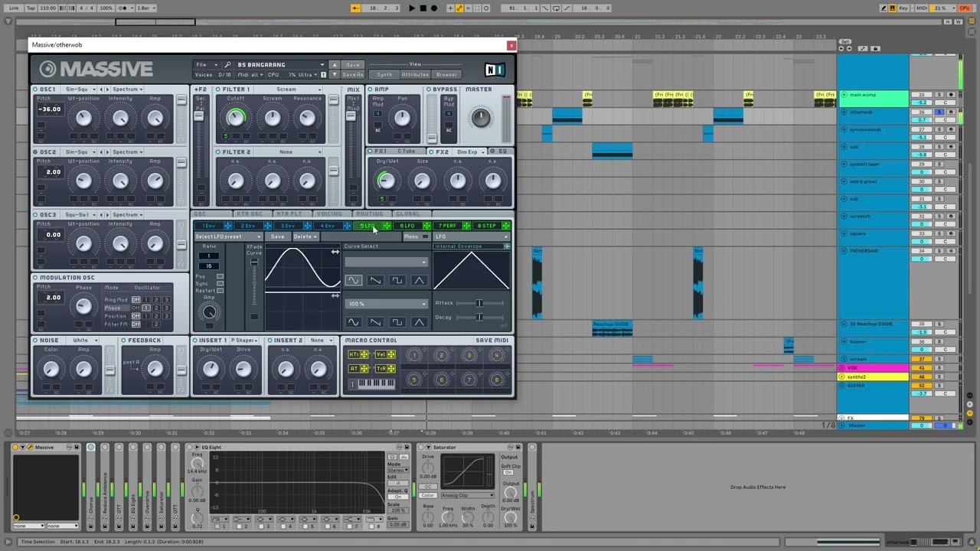Open the Browser view in Massive
Screen dimensions: 980x551
[447, 75]
